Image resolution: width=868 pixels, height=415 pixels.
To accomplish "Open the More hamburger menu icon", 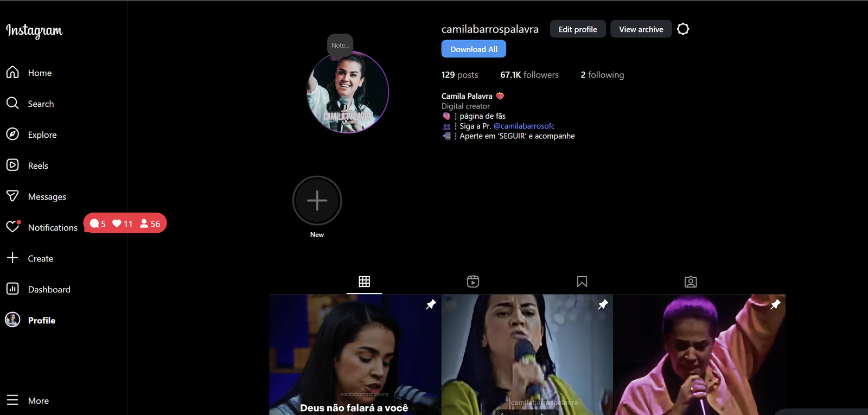I will 12,400.
